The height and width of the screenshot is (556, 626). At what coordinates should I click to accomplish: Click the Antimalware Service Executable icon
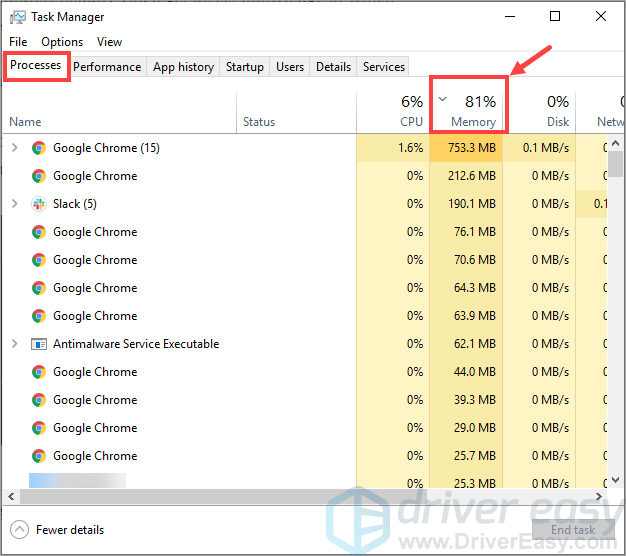click(39, 344)
